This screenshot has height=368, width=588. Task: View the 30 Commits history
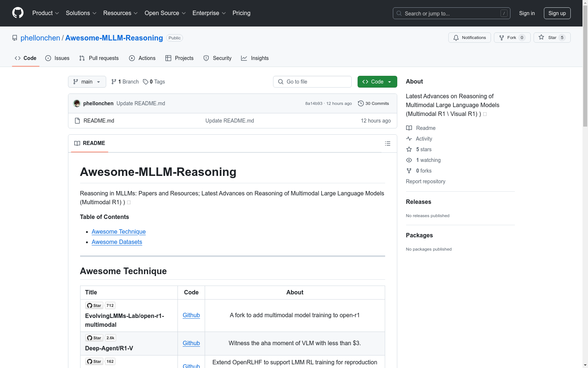(373, 103)
